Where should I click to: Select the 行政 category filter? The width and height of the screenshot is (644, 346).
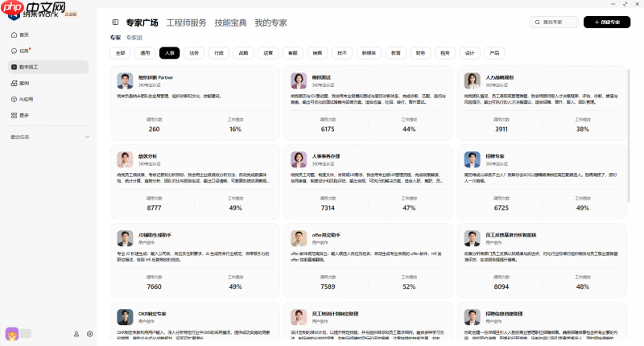pyautogui.click(x=219, y=53)
